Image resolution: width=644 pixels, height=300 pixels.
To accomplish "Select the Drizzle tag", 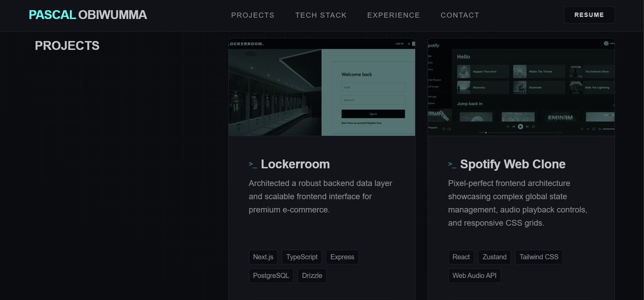I will click(x=312, y=276).
